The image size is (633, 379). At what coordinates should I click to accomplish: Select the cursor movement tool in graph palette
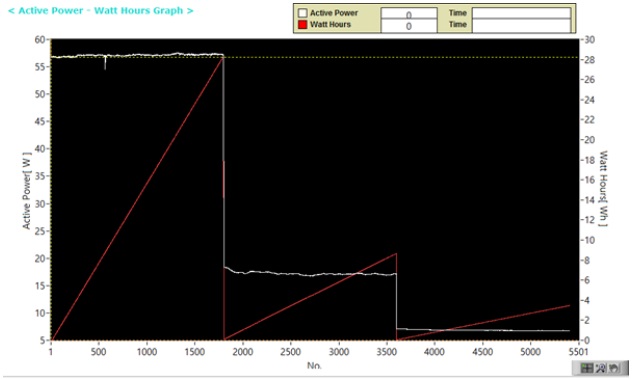[586, 367]
